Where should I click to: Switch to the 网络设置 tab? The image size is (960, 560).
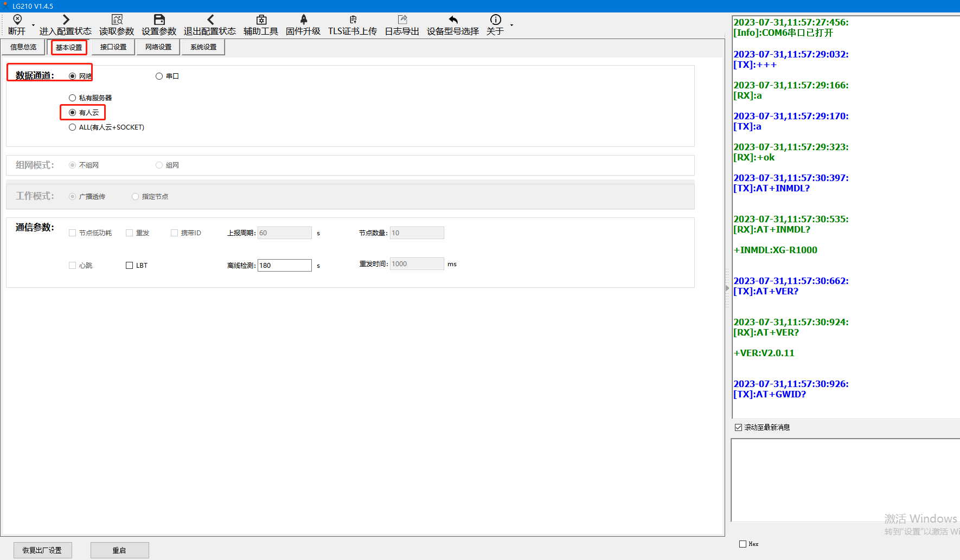click(158, 47)
